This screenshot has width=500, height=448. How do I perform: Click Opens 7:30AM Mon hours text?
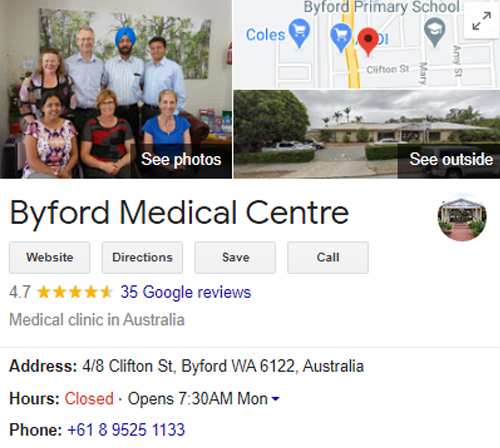pos(198,399)
